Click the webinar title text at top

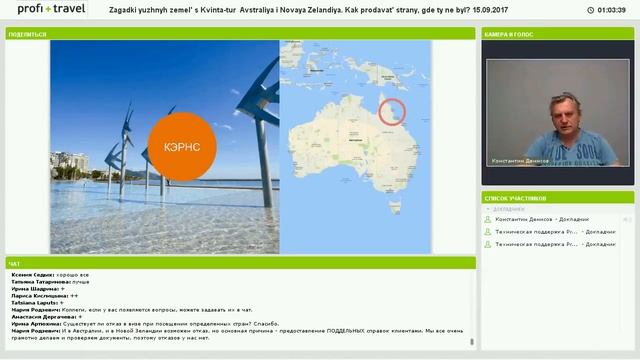pyautogui.click(x=309, y=10)
